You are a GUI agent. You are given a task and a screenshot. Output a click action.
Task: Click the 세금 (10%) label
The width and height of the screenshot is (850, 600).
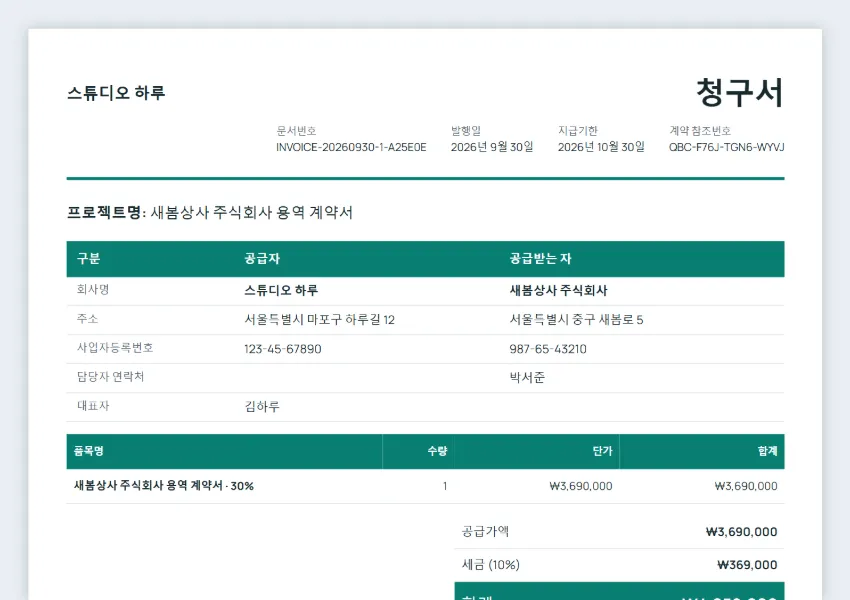point(491,565)
